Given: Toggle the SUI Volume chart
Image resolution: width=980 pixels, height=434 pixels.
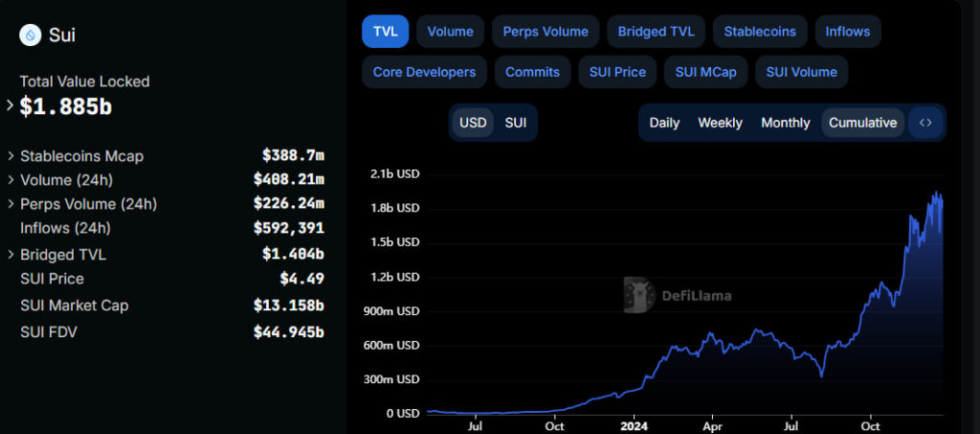Looking at the screenshot, I should pos(801,72).
